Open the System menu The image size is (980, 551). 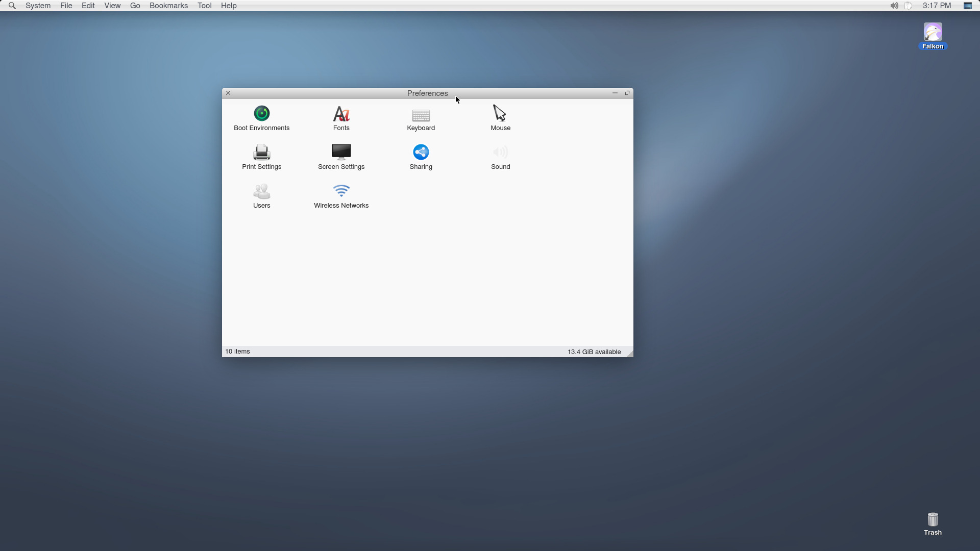point(38,6)
